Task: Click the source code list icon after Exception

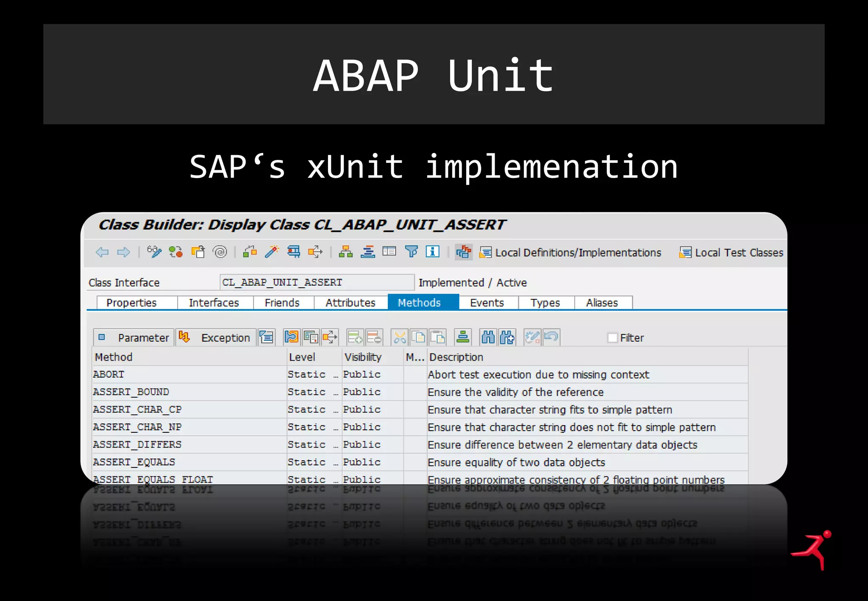Action: pos(267,337)
